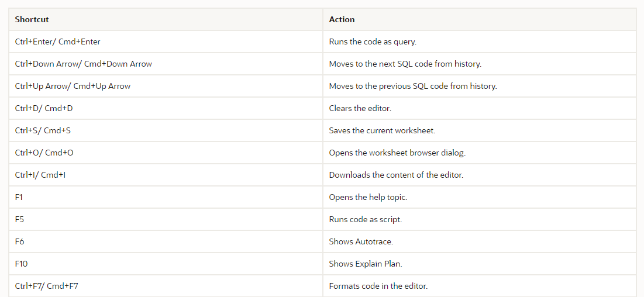The height and width of the screenshot is (297, 644).
Task: Select the Ctrl+Down Arrow shortcut cell
Action: (x=166, y=64)
